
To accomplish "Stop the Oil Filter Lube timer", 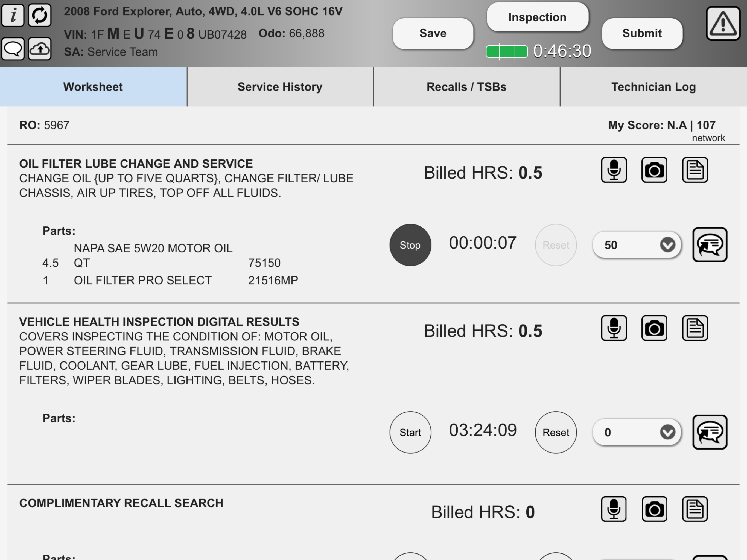I will pyautogui.click(x=410, y=245).
